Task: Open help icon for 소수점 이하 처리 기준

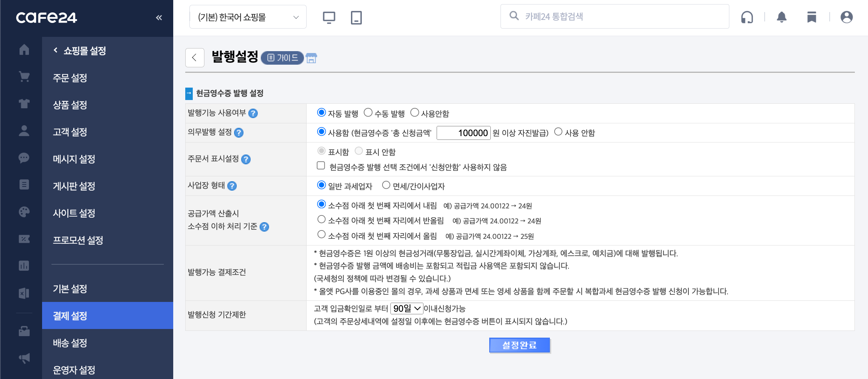Action: [264, 227]
